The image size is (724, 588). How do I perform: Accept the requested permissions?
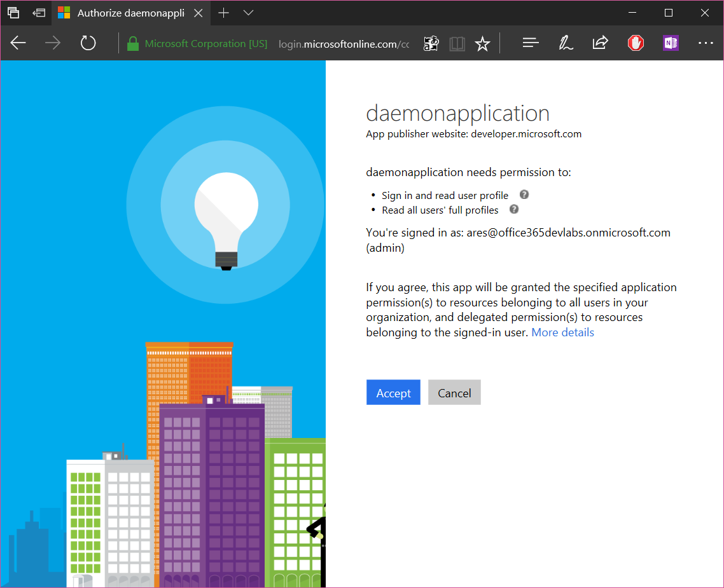click(x=393, y=392)
